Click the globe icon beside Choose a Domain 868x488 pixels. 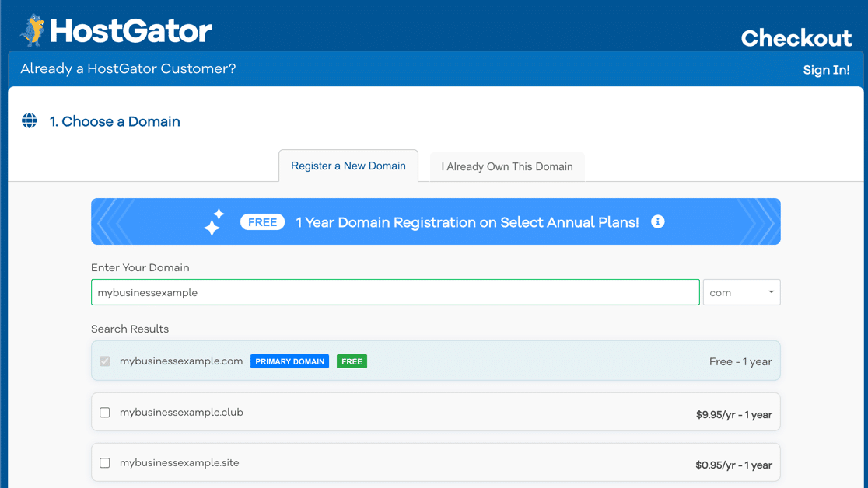pyautogui.click(x=30, y=121)
